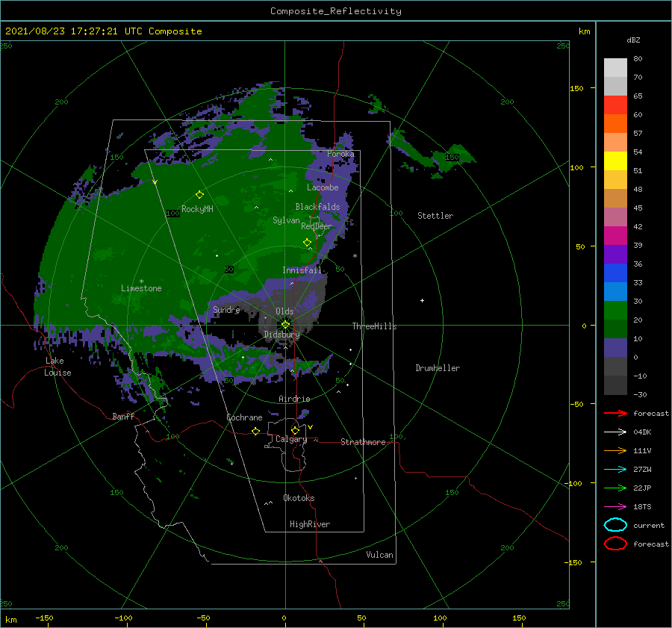Click the Blackfalds town label
This screenshot has width=672, height=628.
[x=317, y=207]
